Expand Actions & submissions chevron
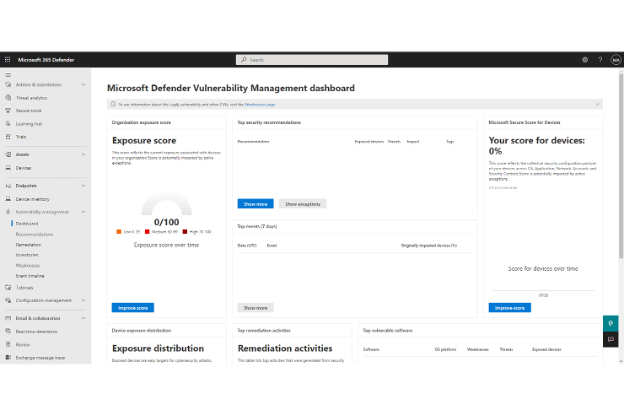624x416 pixels. pos(83,85)
